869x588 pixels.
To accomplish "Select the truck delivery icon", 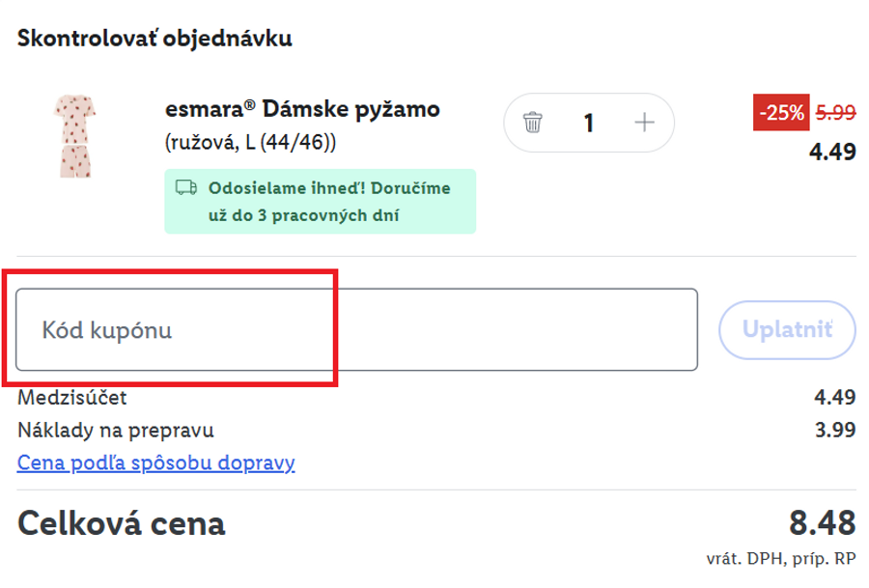I will (183, 189).
